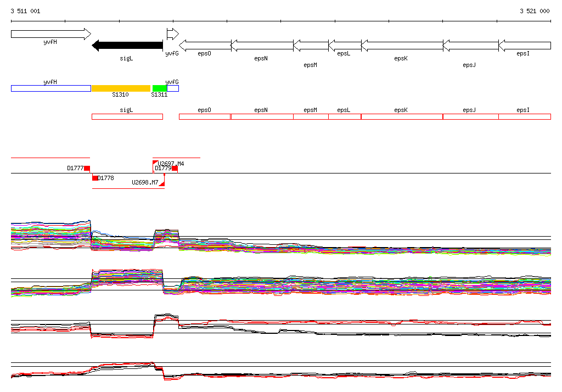Click the 3 511 001 coordinate label

coord(25,11)
